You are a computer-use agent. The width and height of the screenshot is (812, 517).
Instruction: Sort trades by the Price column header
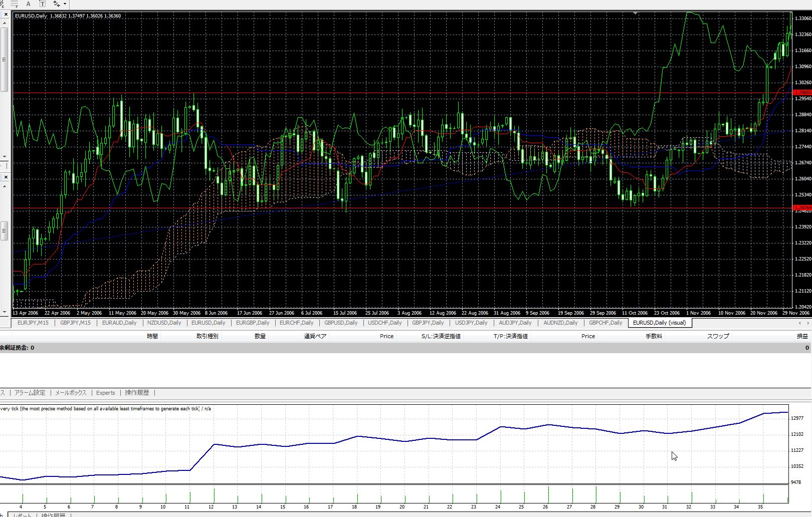click(386, 336)
